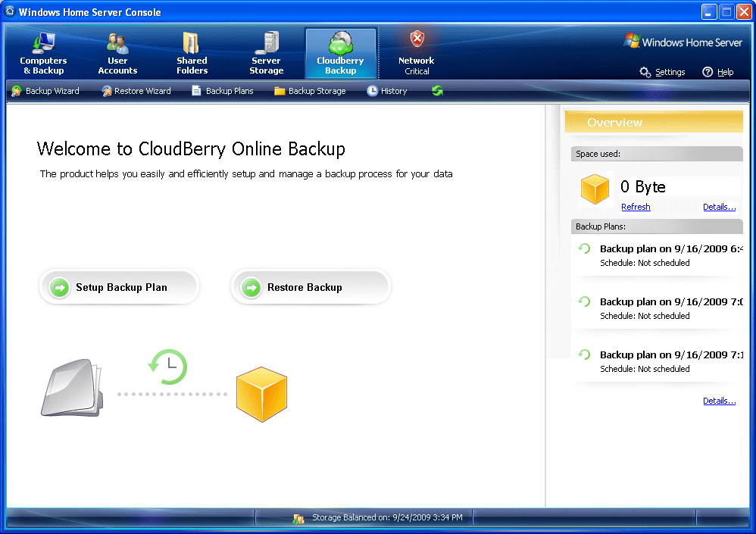Click the Overview panel header
756x534 pixels.
coord(654,122)
